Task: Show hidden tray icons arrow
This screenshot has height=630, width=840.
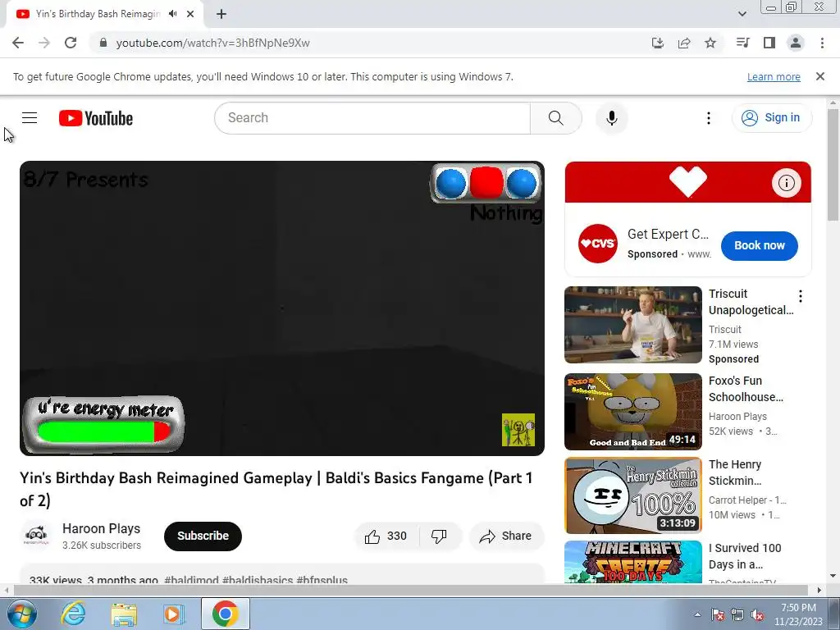Action: [697, 614]
